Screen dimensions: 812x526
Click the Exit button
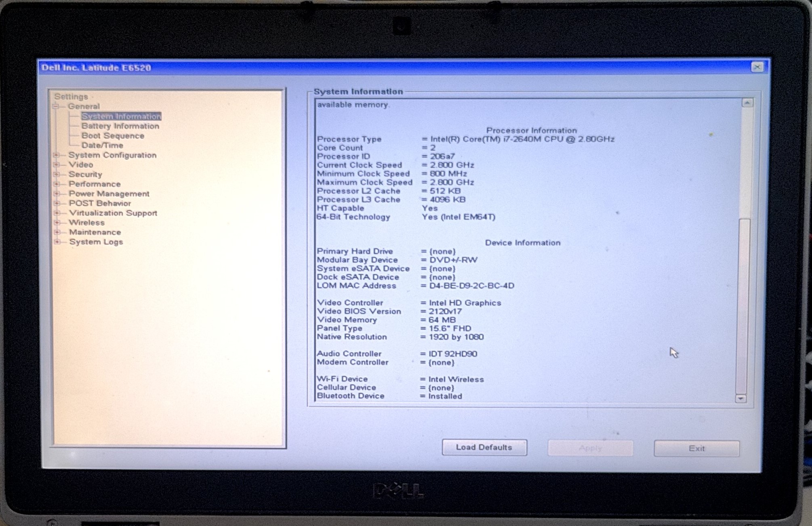(697, 448)
